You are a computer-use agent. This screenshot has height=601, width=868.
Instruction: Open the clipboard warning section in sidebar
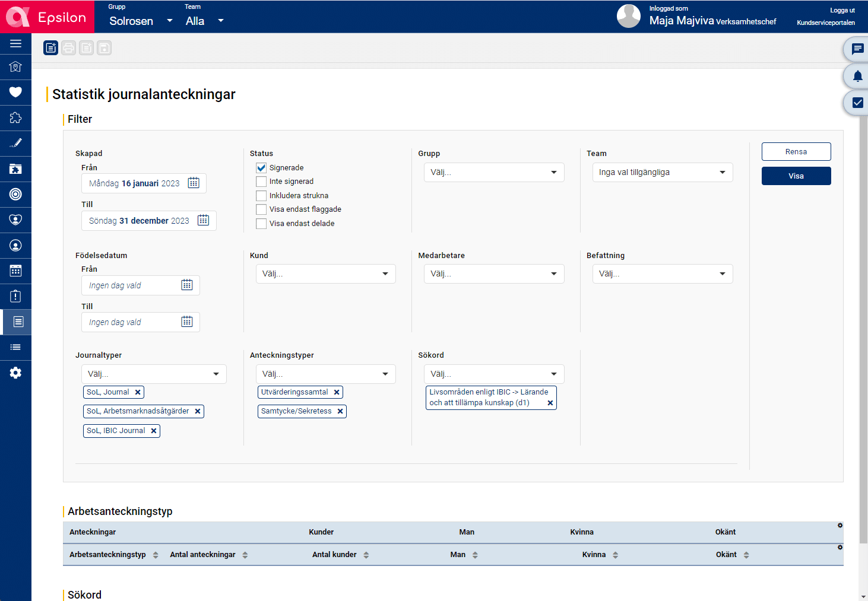click(15, 296)
